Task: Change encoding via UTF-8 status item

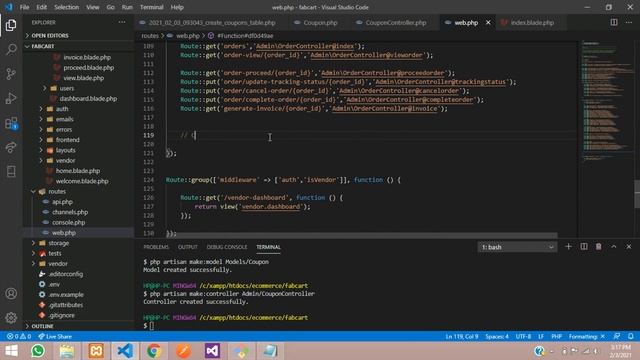Action: tap(523, 336)
